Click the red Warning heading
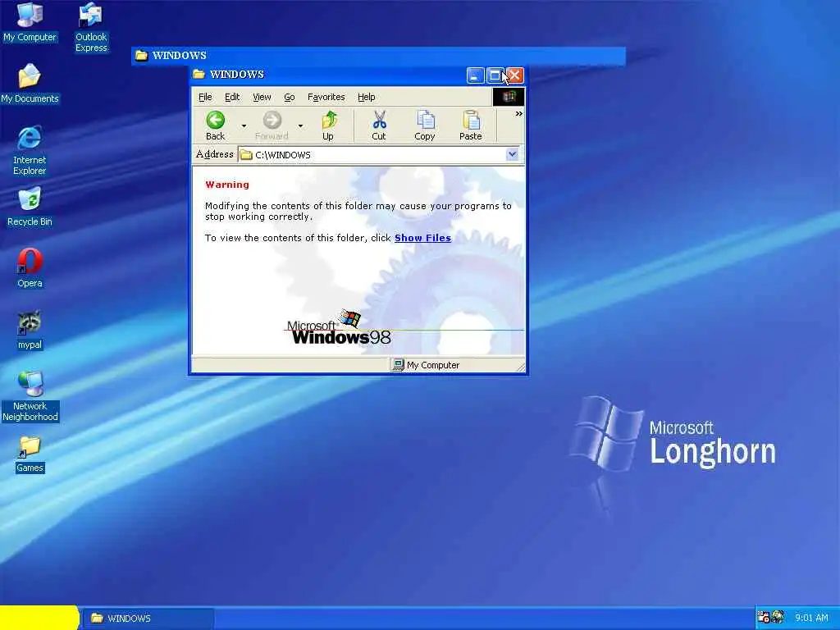 (227, 185)
